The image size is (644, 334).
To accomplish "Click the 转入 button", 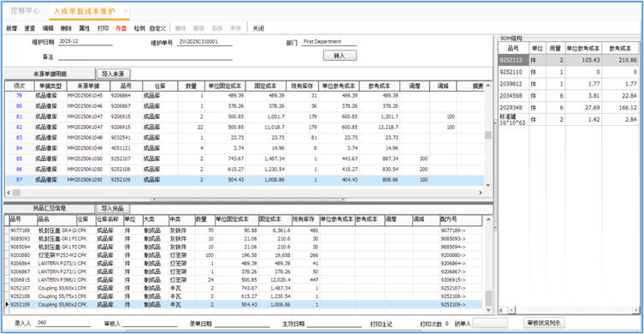I will [340, 56].
